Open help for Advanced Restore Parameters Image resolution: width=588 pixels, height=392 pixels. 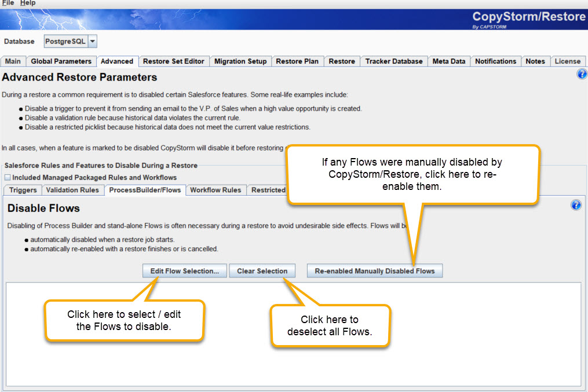582,74
